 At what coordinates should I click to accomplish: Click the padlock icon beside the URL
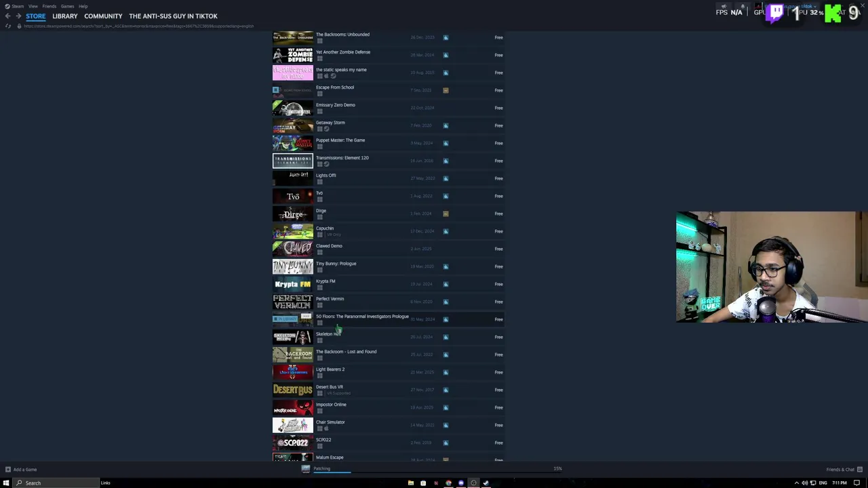tap(19, 26)
